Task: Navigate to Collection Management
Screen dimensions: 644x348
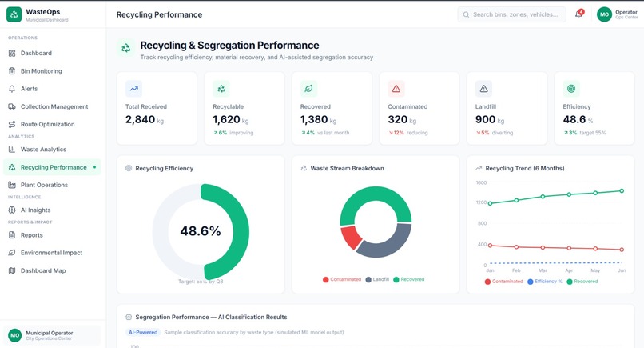Action: (x=52, y=106)
